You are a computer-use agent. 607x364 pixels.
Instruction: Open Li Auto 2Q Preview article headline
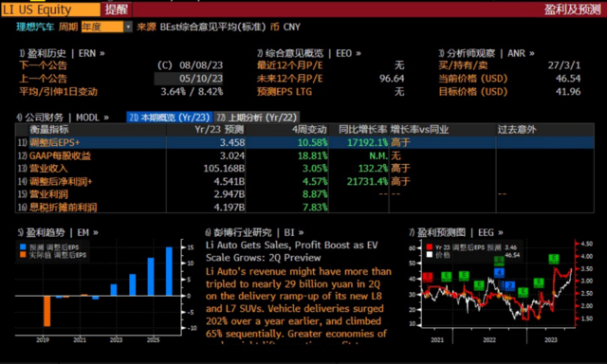pyautogui.click(x=291, y=251)
